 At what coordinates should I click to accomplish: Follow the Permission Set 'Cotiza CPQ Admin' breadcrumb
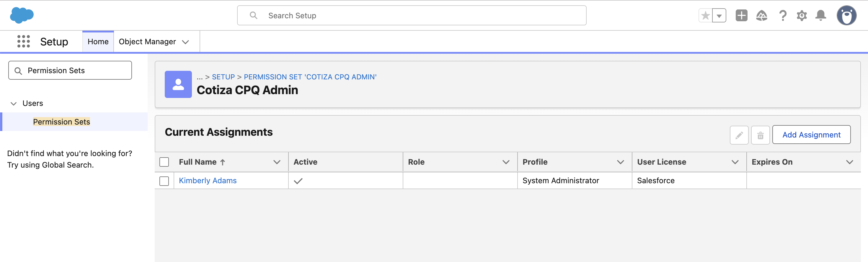pos(310,77)
